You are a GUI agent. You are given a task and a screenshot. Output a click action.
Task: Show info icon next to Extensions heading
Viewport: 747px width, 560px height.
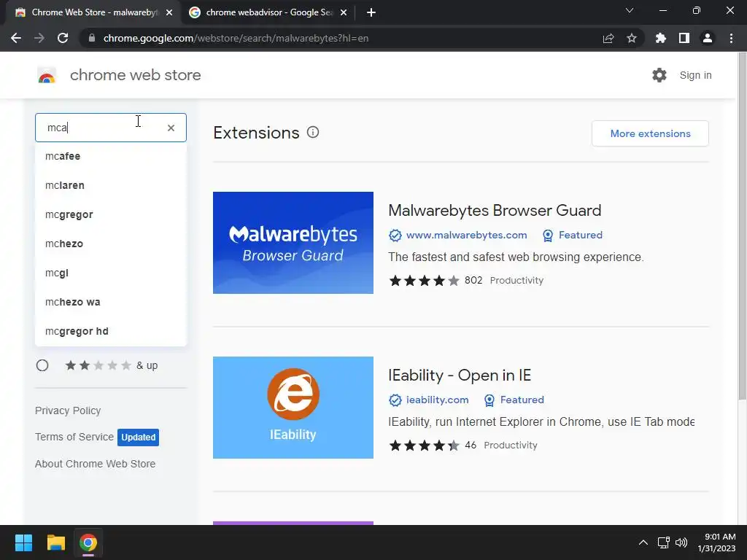pos(313,133)
